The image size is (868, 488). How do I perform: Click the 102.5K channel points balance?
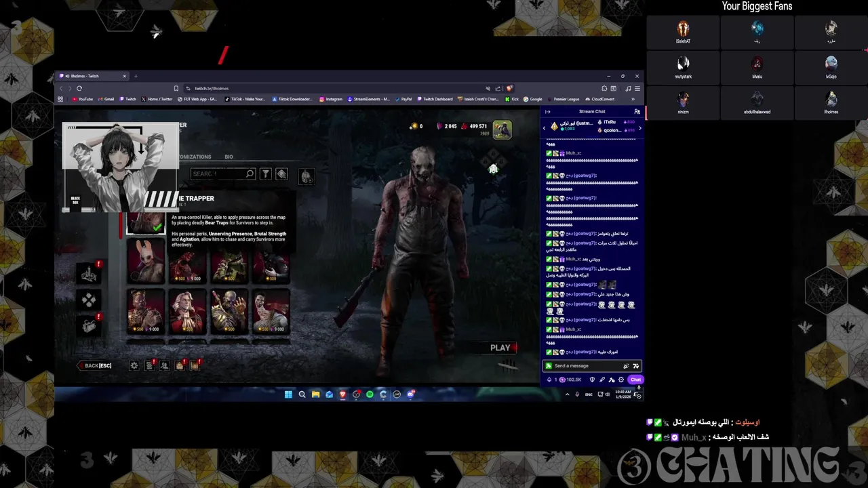click(569, 380)
